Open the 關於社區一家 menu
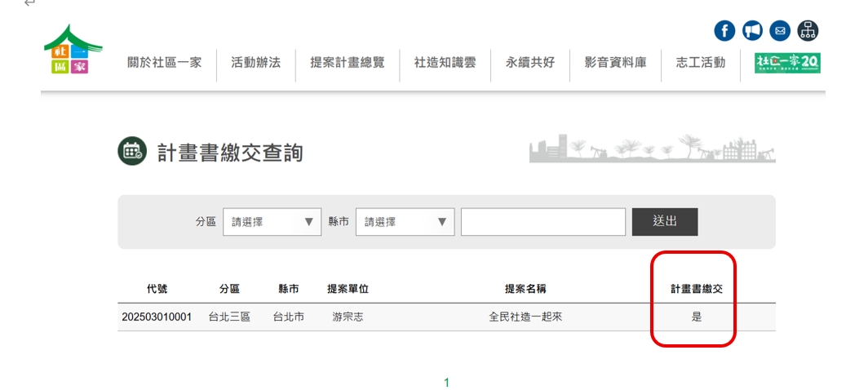The image size is (868, 390). [x=164, y=63]
